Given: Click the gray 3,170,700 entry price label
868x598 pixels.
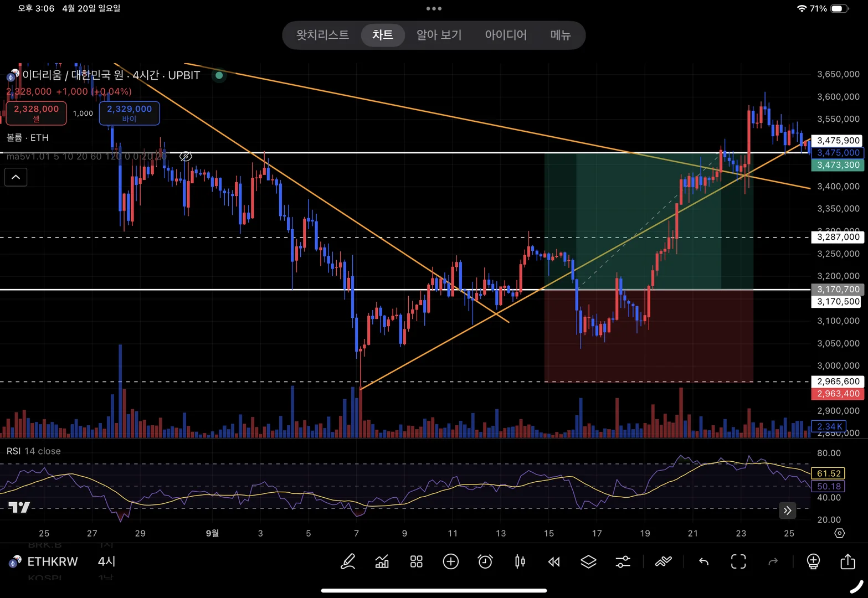Looking at the screenshot, I should click(838, 290).
